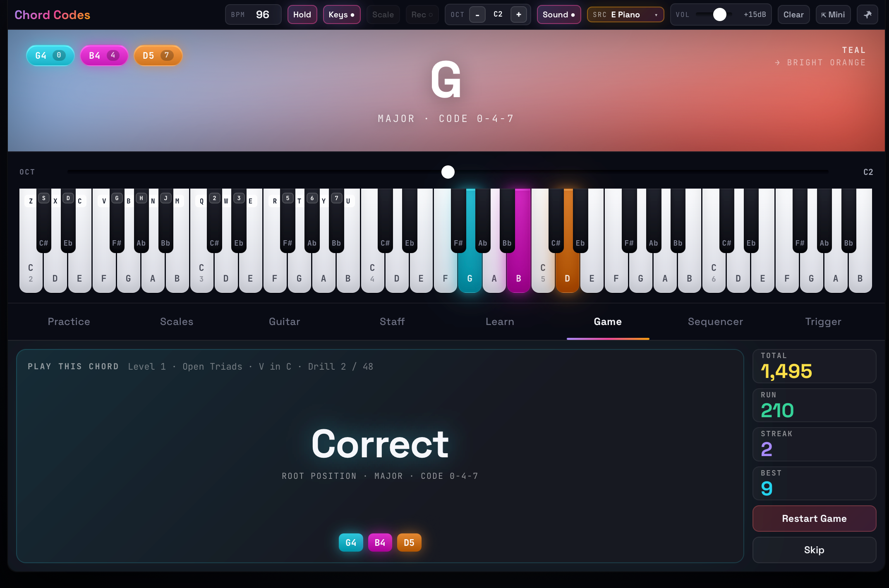Image resolution: width=889 pixels, height=588 pixels.
Task: Click the OCT slider handle above keyboard
Action: (448, 172)
